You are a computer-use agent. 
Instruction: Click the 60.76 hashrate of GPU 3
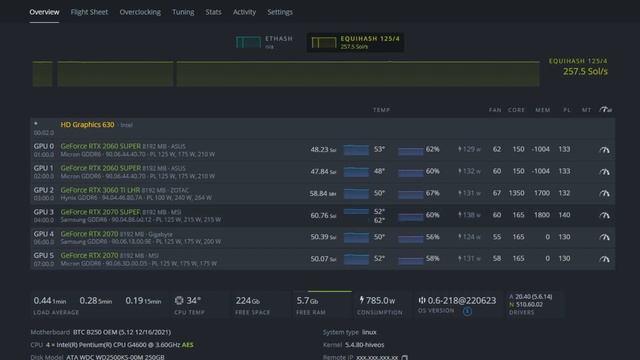point(323,215)
